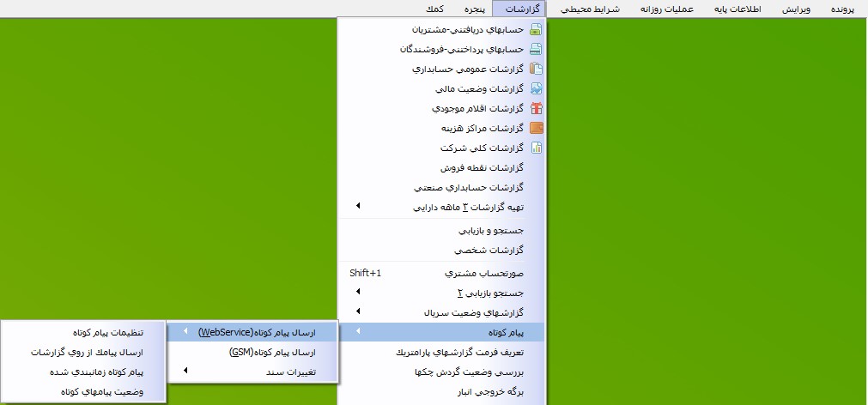Viewport: 868px width, 405px height.
Task: Click the vendor payable accounts printer icon
Action: pos(536,50)
